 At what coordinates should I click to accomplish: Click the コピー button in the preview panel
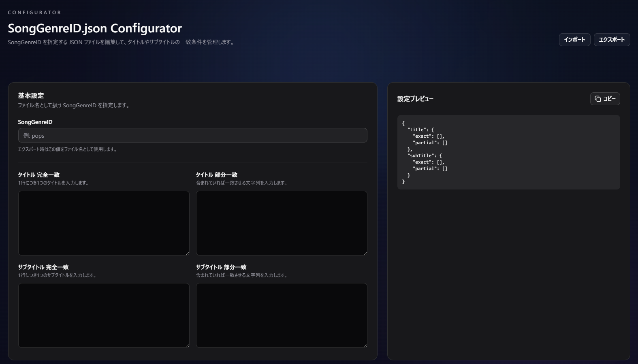605,99
